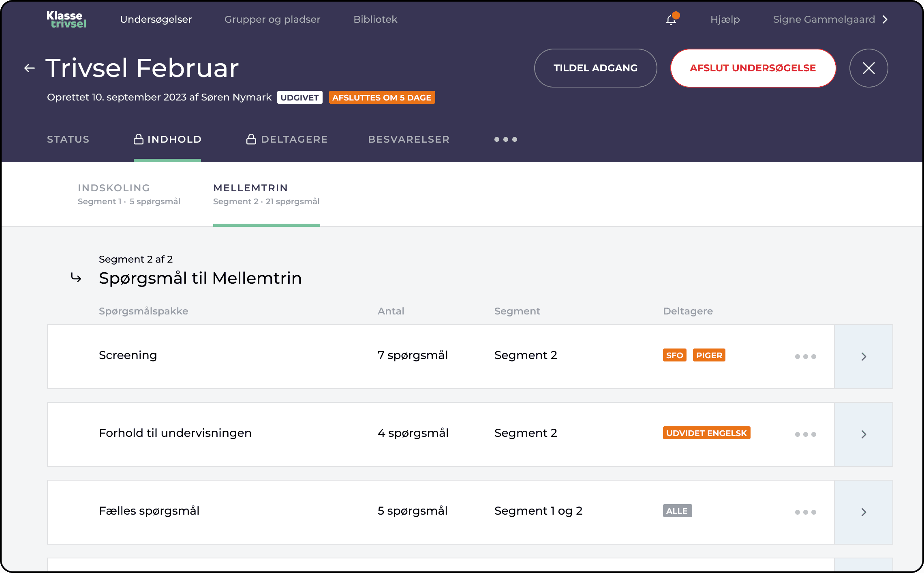Viewport: 924px width, 573px height.
Task: Click the Udvidet engelsk tag
Action: click(706, 433)
